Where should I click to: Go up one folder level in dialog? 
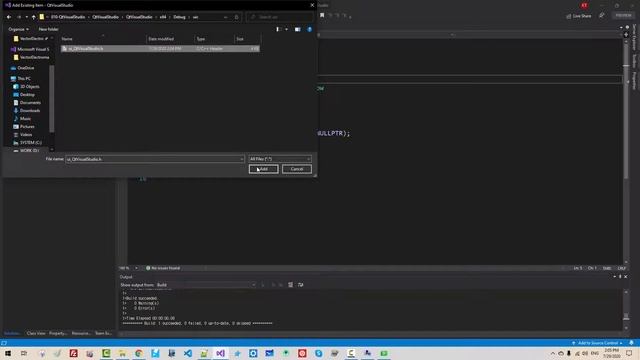(x=33, y=17)
